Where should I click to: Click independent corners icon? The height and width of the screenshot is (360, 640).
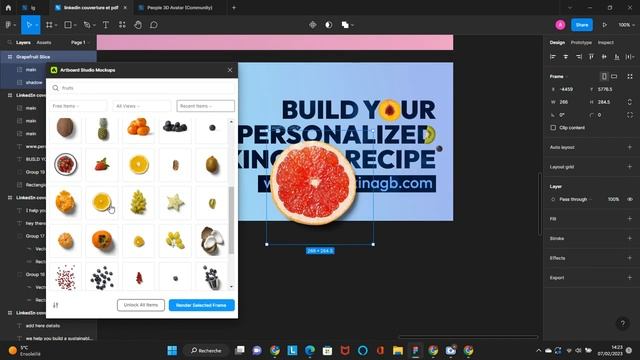[x=630, y=115]
